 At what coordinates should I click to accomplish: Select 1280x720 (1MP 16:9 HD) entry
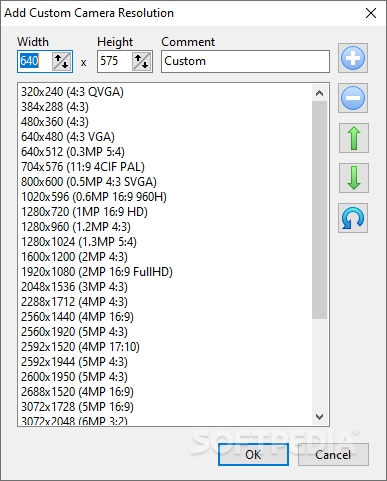pyautogui.click(x=84, y=212)
